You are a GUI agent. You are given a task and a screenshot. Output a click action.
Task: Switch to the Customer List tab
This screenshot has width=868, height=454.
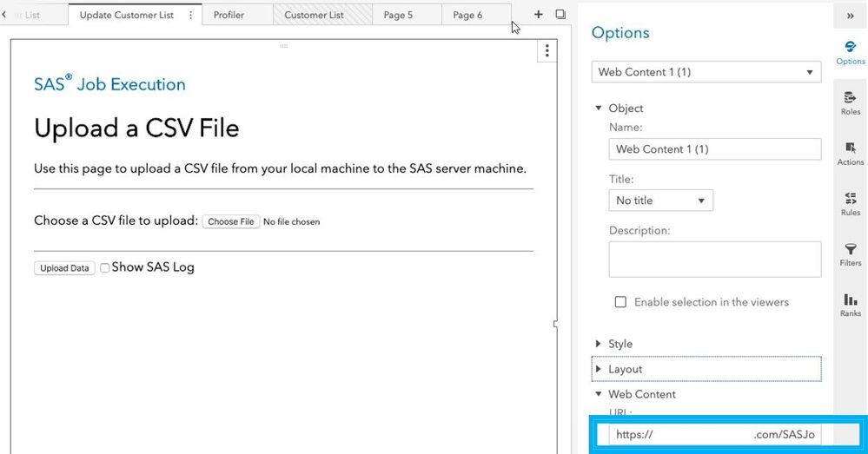point(314,15)
